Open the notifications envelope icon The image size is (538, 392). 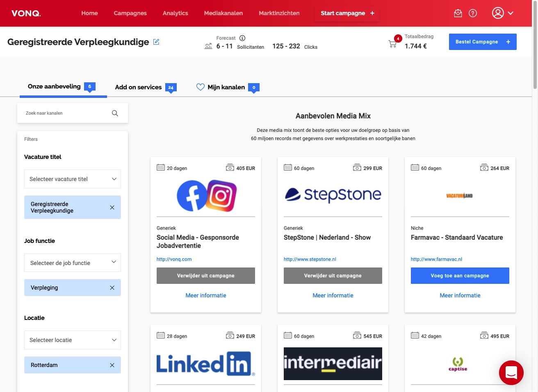pos(458,14)
